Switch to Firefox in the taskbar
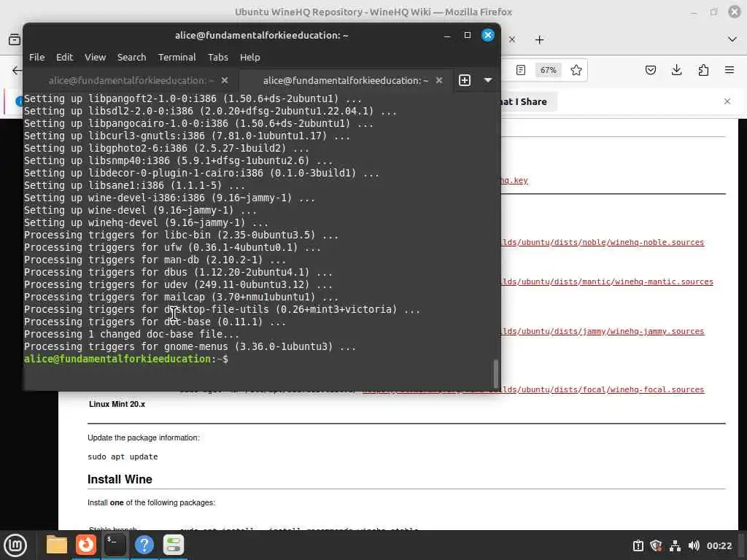Viewport: 747px width, 560px height. (86, 545)
